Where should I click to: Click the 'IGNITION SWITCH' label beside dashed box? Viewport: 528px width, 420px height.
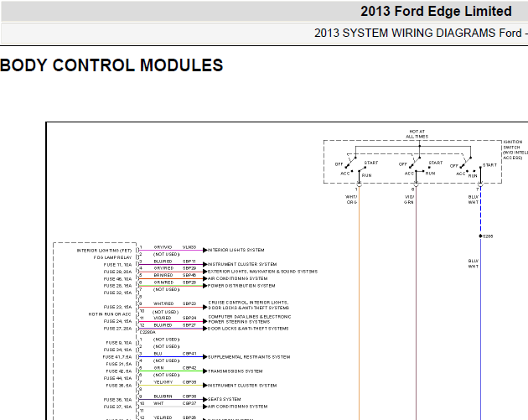tap(513, 145)
